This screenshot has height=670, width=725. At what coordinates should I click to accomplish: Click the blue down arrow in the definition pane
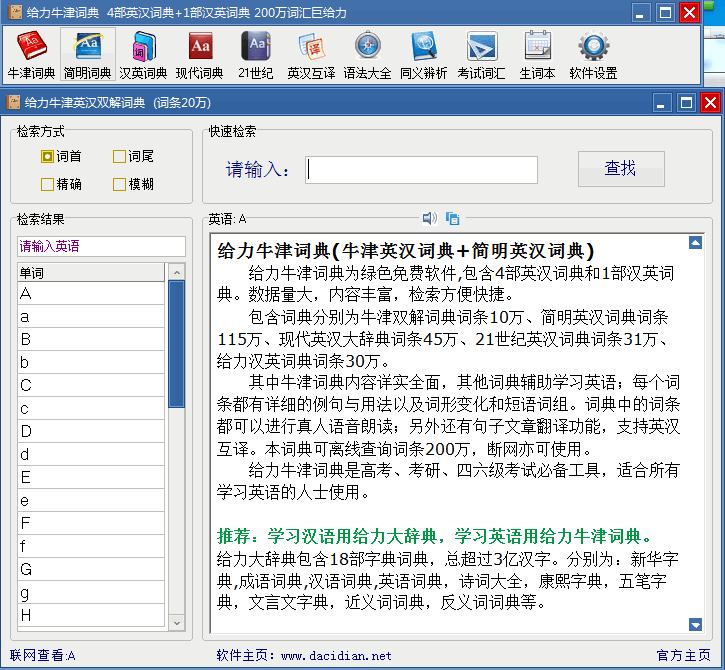point(695,624)
